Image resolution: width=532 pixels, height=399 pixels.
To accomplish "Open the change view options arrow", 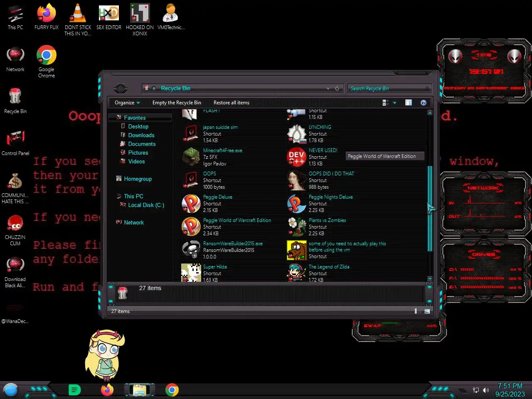I will click(394, 103).
